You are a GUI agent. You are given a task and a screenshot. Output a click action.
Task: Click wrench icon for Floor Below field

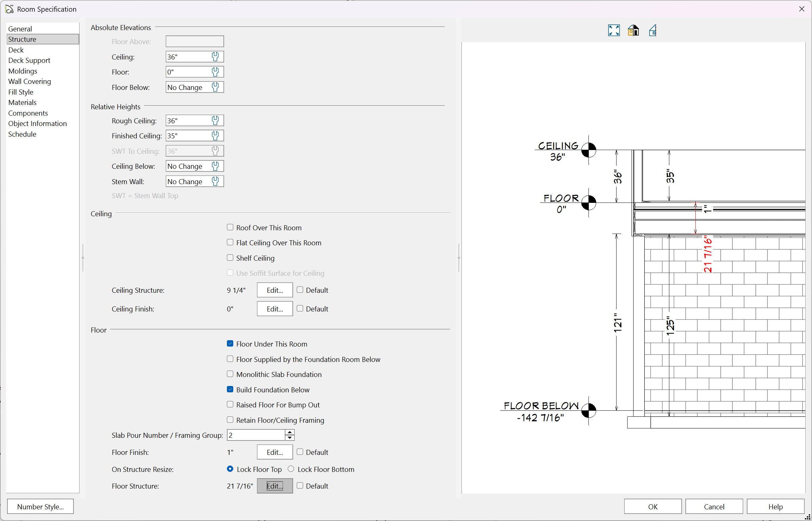(215, 87)
